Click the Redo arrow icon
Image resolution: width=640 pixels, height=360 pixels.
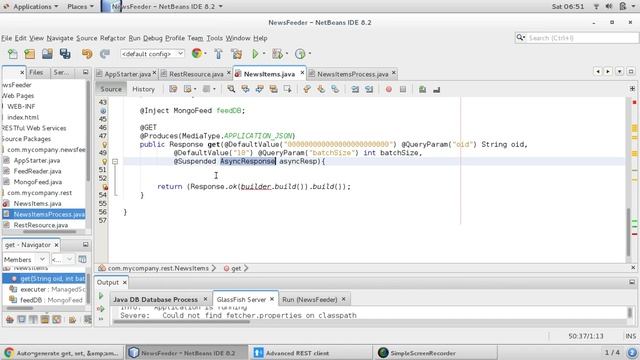[105, 54]
